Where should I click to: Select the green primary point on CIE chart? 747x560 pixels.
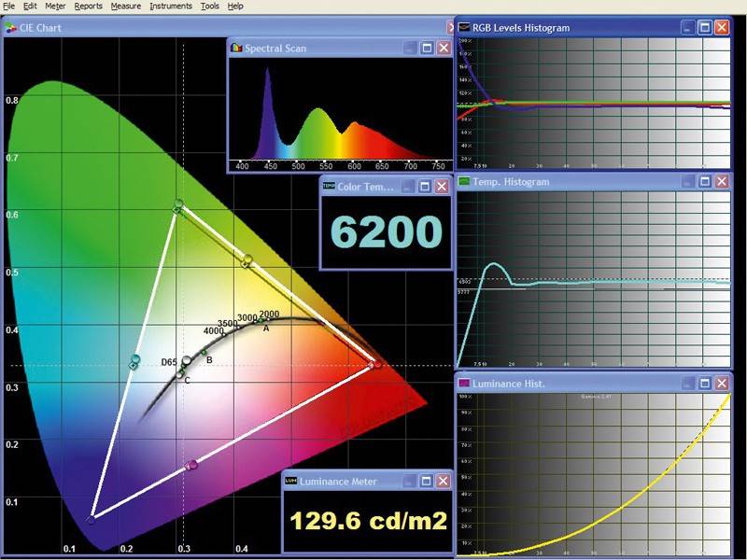(x=178, y=204)
